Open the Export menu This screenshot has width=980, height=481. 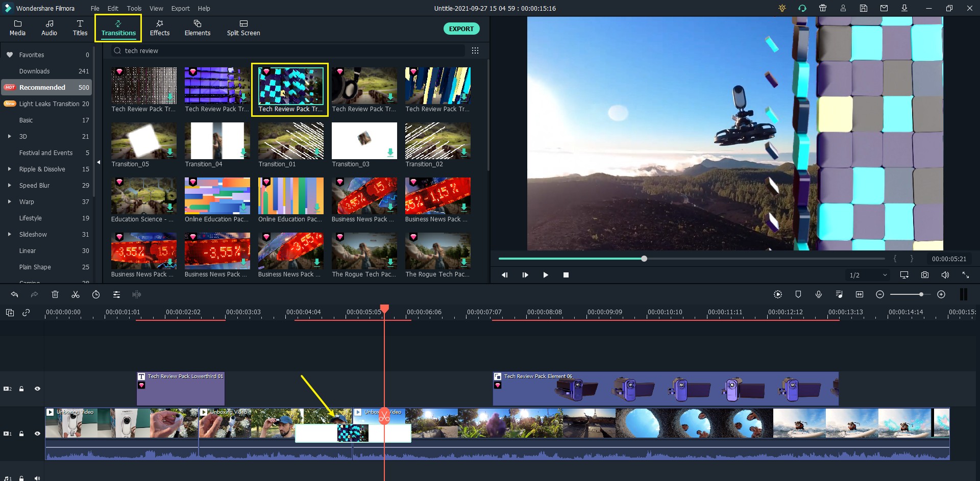180,8
